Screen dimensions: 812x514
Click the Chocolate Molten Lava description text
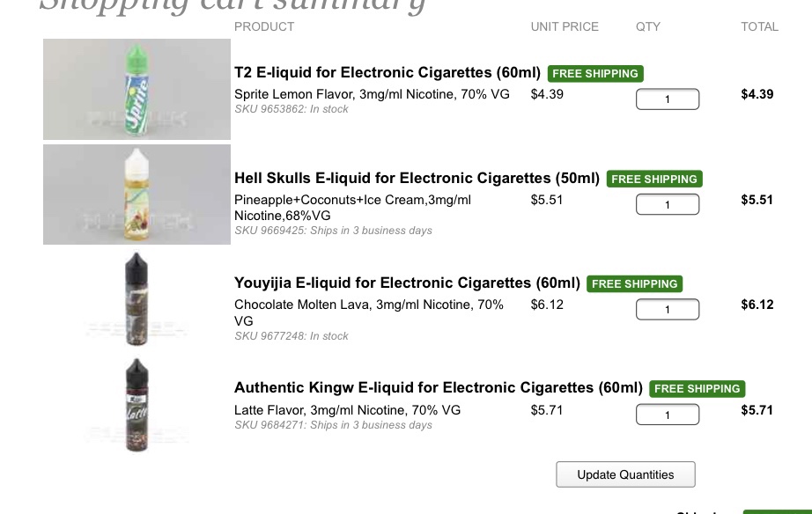click(x=369, y=305)
